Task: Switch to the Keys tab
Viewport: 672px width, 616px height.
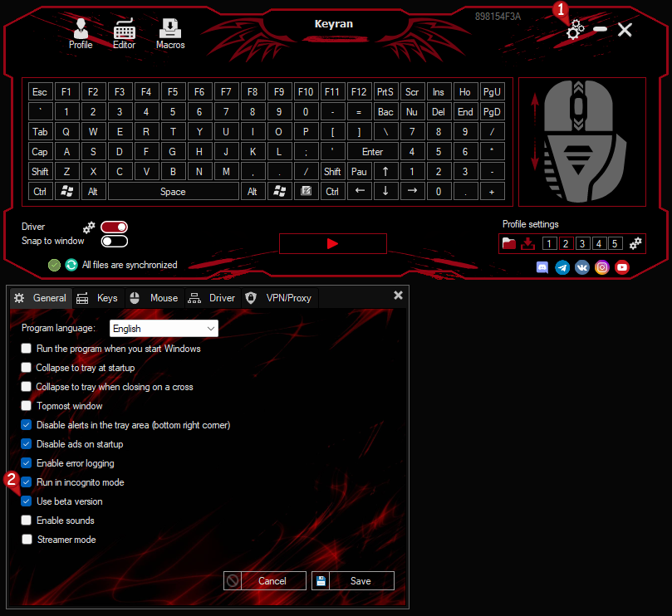Action: (x=98, y=298)
